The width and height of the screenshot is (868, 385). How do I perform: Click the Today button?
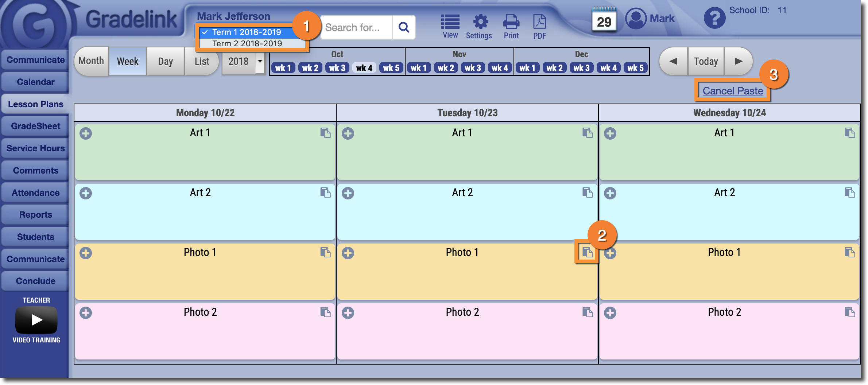[x=705, y=61]
